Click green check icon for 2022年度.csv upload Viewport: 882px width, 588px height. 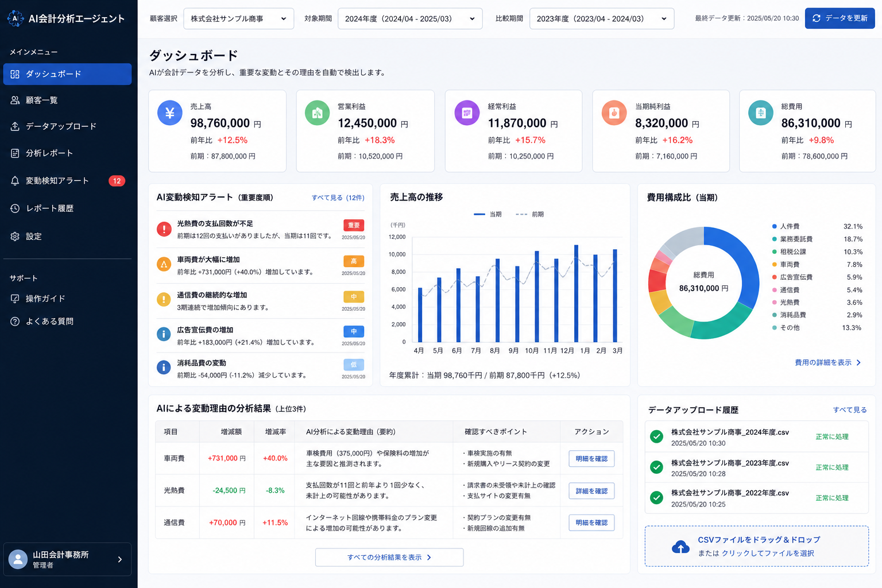656,498
